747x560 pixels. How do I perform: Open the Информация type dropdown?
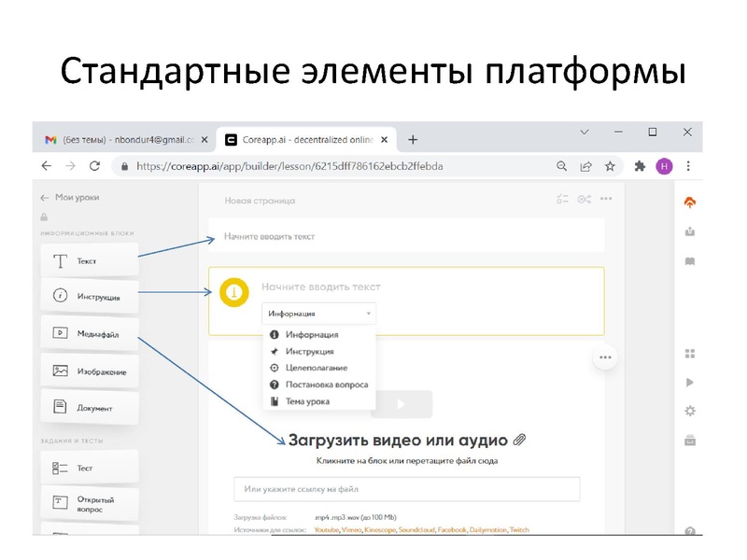click(319, 314)
